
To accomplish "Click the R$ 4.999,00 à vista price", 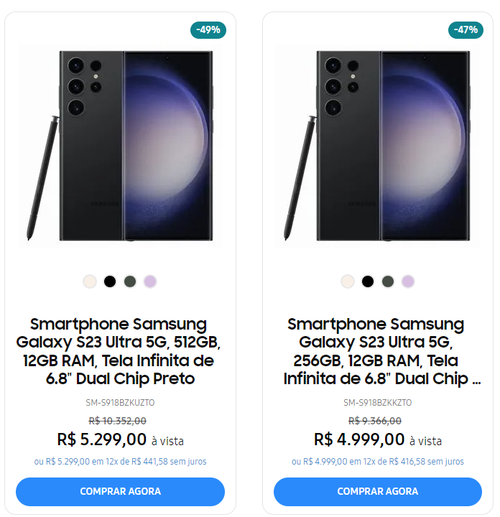I will click(378, 439).
